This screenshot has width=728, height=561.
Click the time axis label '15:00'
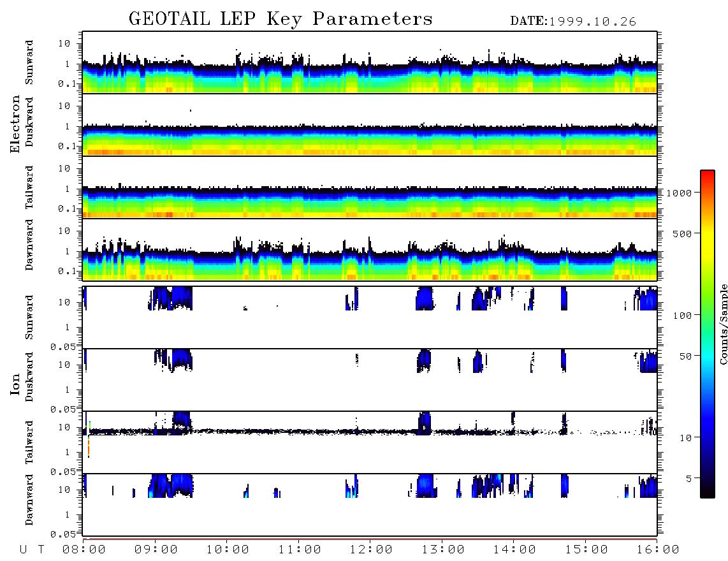pyautogui.click(x=586, y=550)
